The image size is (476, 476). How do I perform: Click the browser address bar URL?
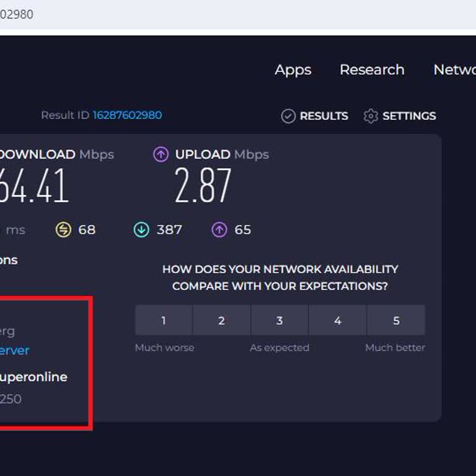[16, 14]
